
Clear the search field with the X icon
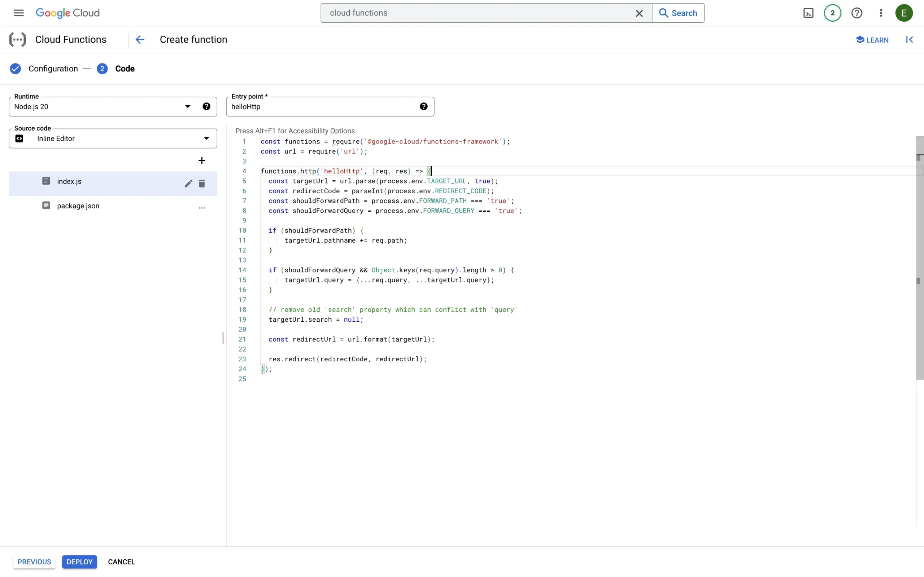[x=639, y=13]
